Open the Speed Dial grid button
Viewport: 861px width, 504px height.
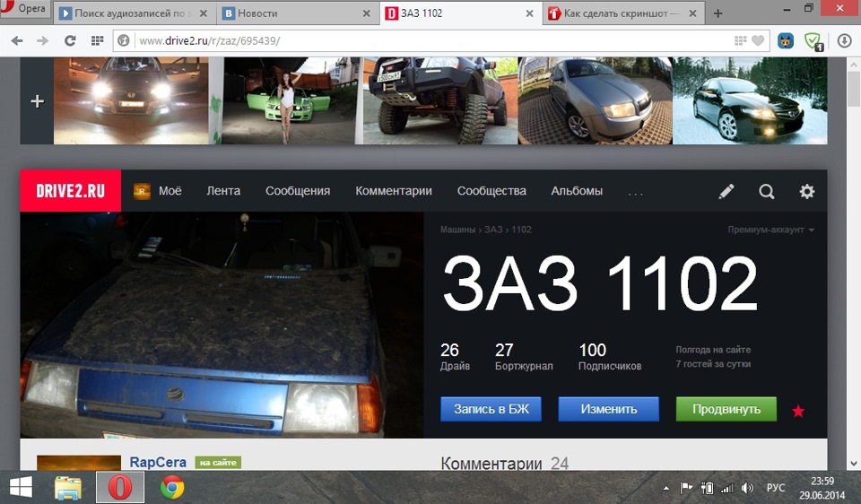97,40
